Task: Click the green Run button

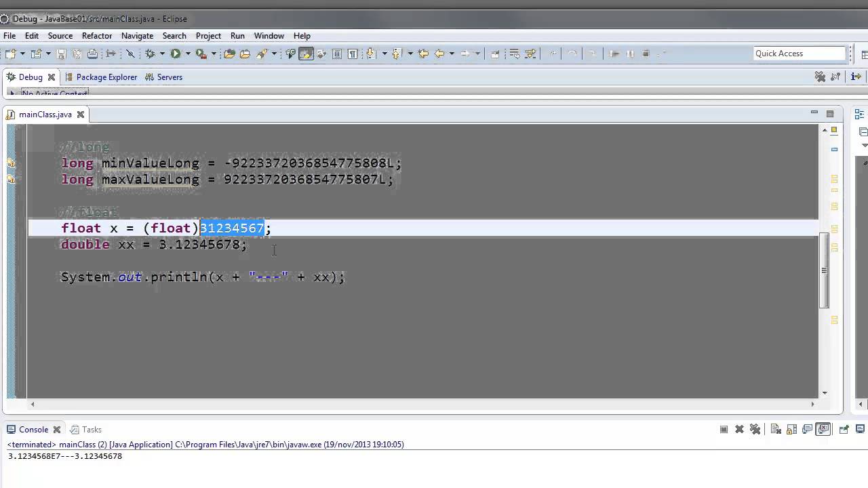Action: coord(176,54)
